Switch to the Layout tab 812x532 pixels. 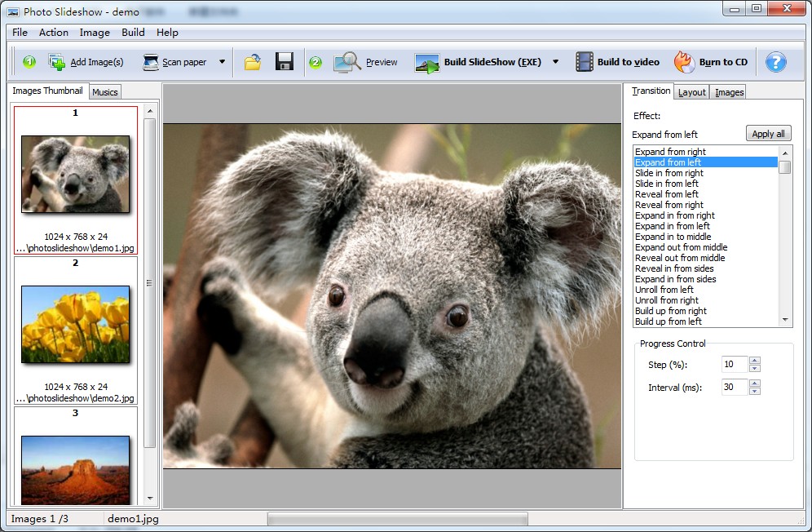[692, 91]
